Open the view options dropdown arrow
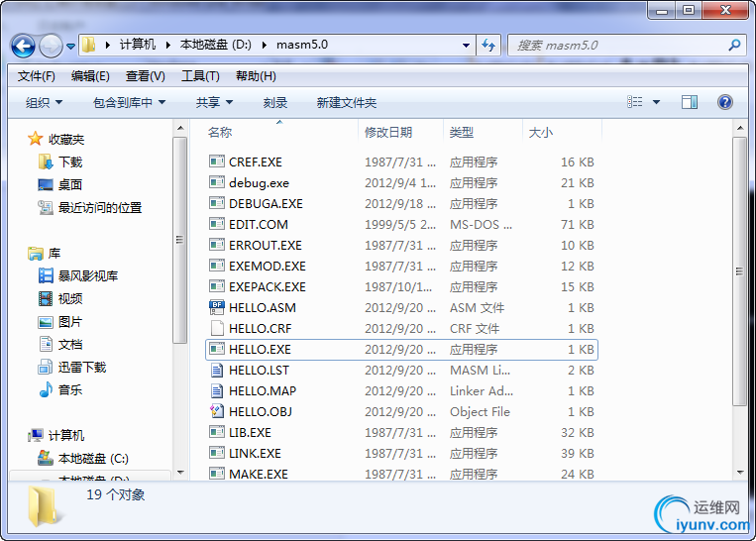This screenshot has height=541, width=756. click(656, 102)
